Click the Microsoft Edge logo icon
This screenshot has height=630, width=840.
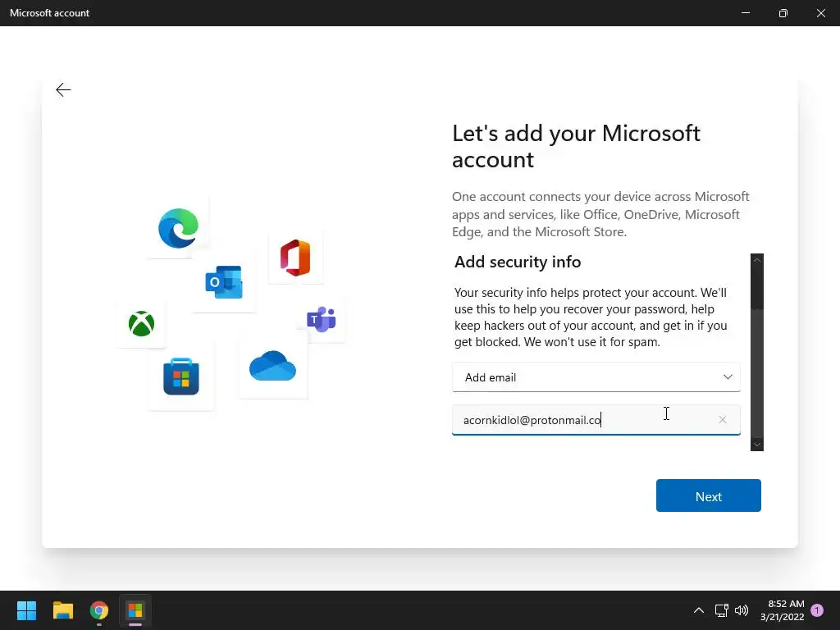[x=178, y=228]
